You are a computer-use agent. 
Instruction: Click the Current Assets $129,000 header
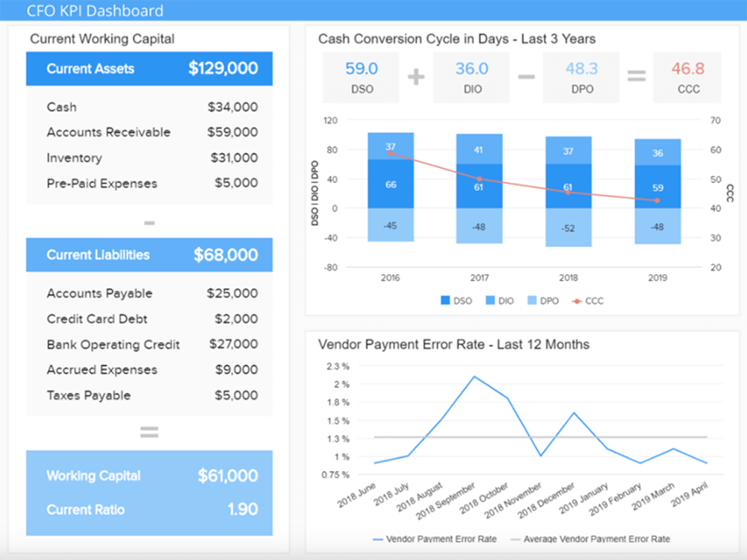(149, 69)
